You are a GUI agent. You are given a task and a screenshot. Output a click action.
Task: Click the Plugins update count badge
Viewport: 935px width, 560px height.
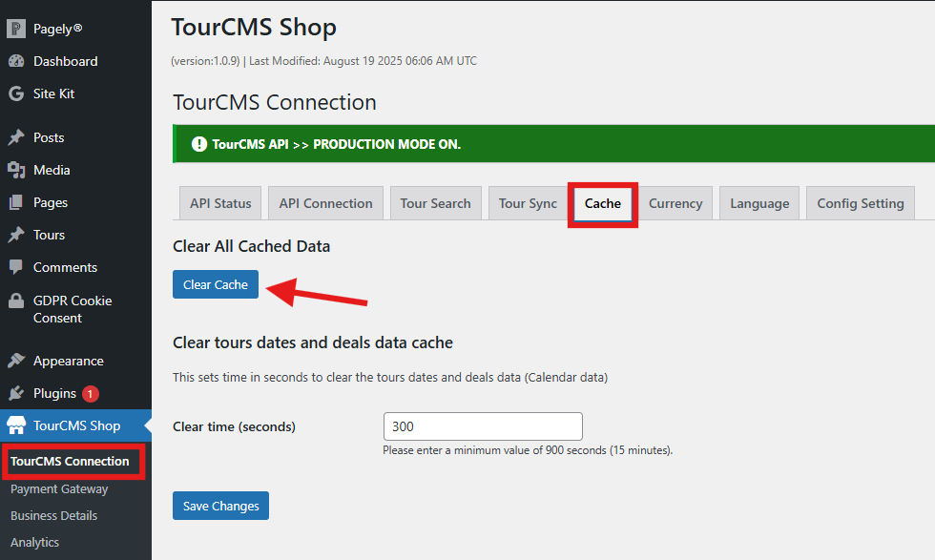90,394
